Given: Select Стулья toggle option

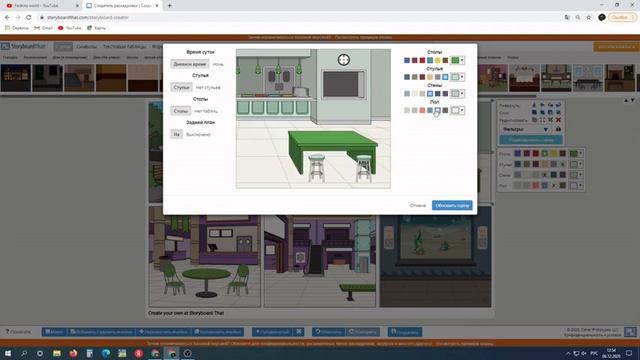Looking at the screenshot, I should (181, 87).
